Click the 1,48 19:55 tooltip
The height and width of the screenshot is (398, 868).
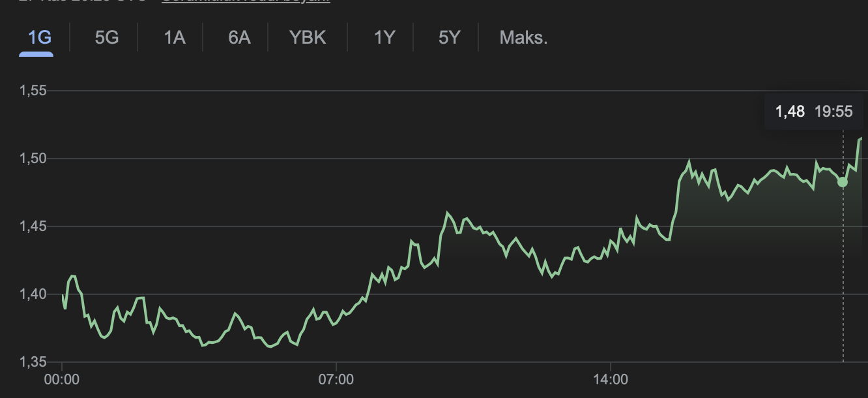pyautogui.click(x=814, y=112)
